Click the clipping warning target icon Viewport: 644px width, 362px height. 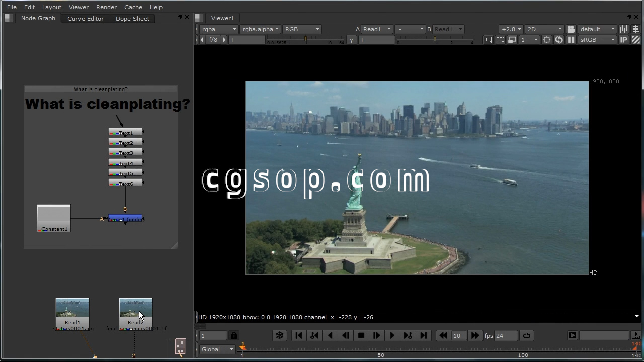tap(547, 40)
